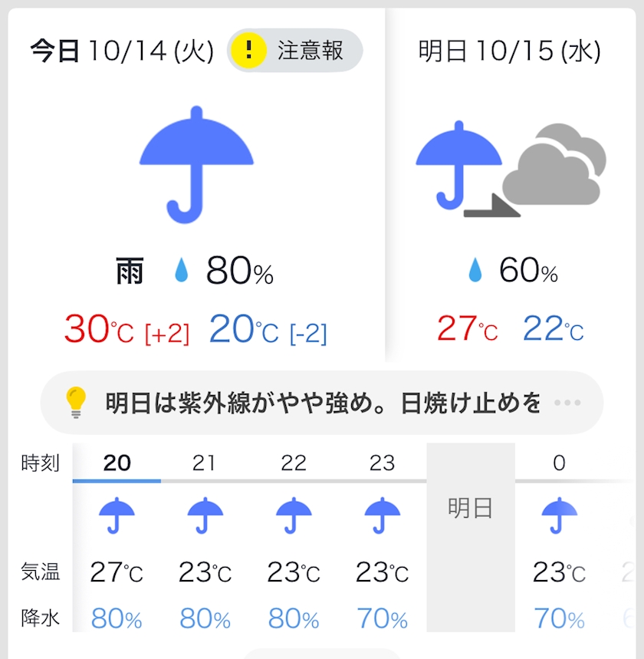Tap today's large blue umbrella icon
This screenshot has height=659, width=644.
coord(196,163)
